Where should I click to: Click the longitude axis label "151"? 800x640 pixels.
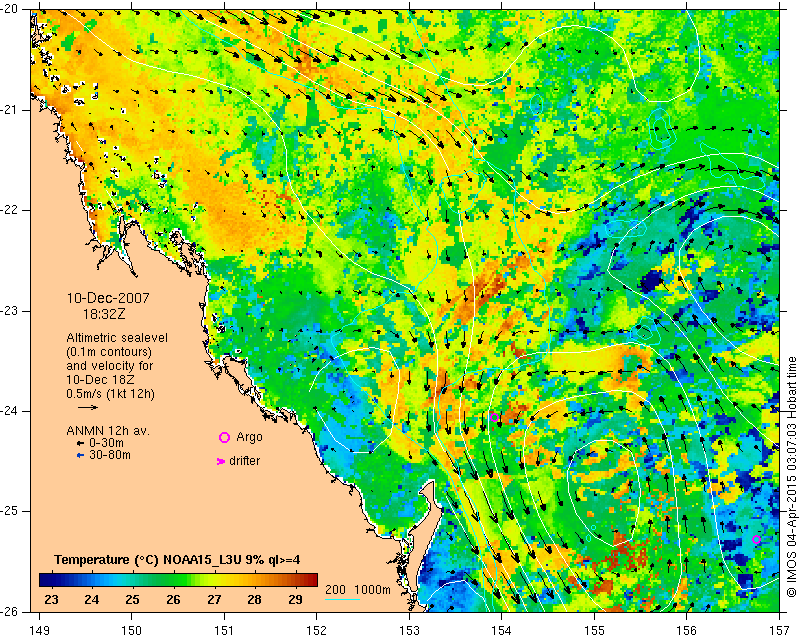click(x=224, y=630)
